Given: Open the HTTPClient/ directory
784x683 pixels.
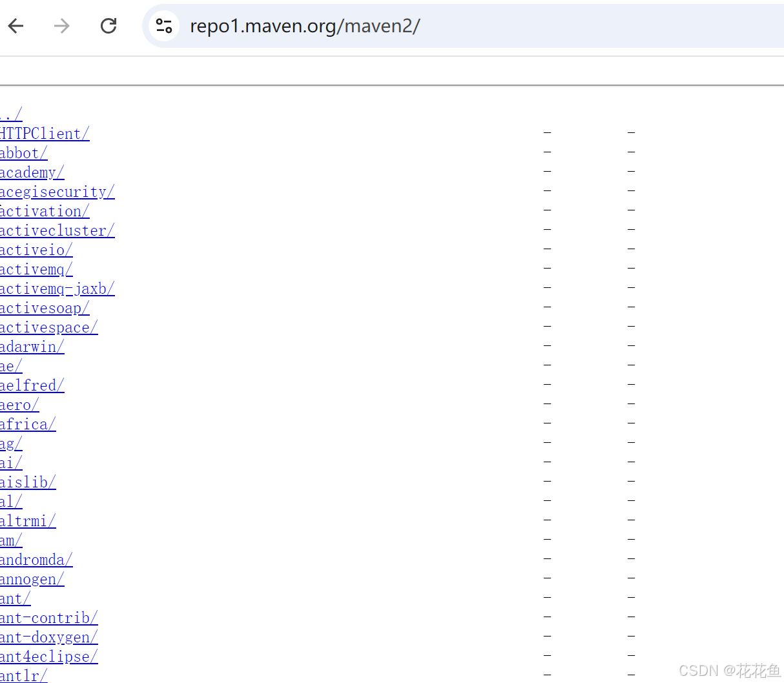Looking at the screenshot, I should click(x=45, y=134).
